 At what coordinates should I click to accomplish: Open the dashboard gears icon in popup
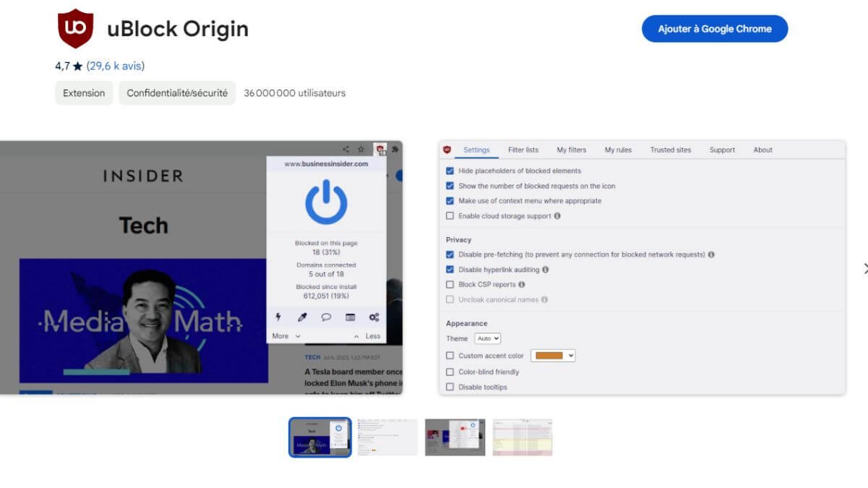[374, 317]
